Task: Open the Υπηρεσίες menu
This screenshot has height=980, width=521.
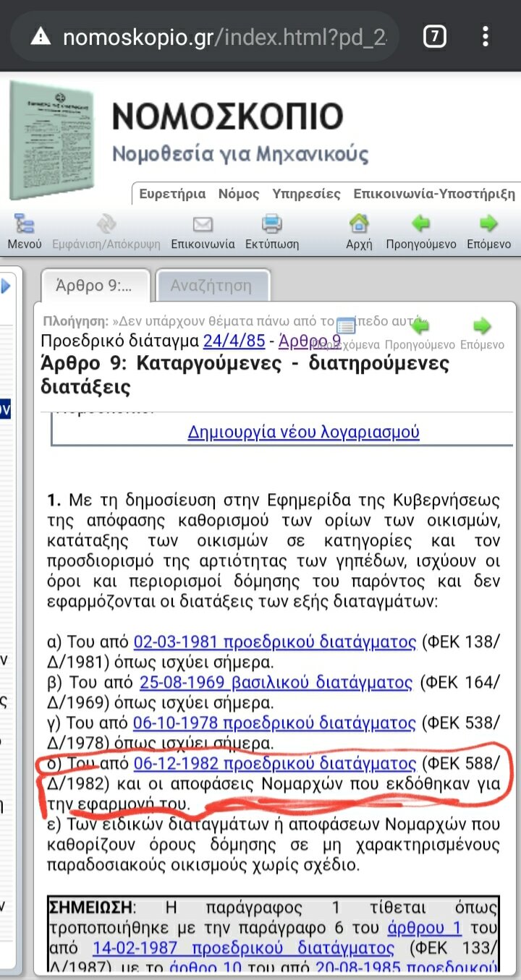Action: tap(306, 194)
